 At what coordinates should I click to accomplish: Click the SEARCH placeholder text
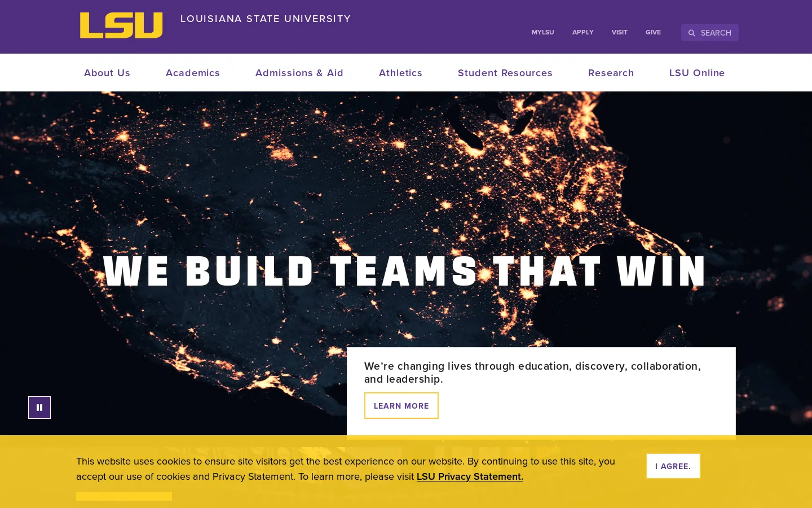[716, 33]
